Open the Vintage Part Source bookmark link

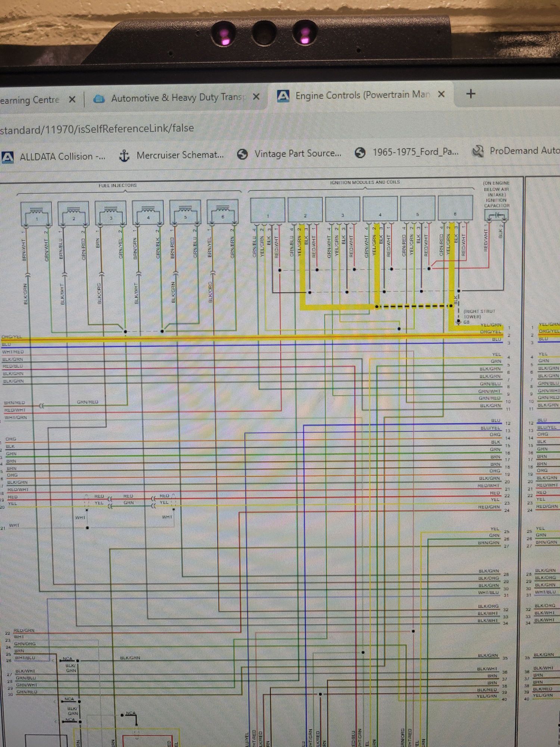pos(298,153)
